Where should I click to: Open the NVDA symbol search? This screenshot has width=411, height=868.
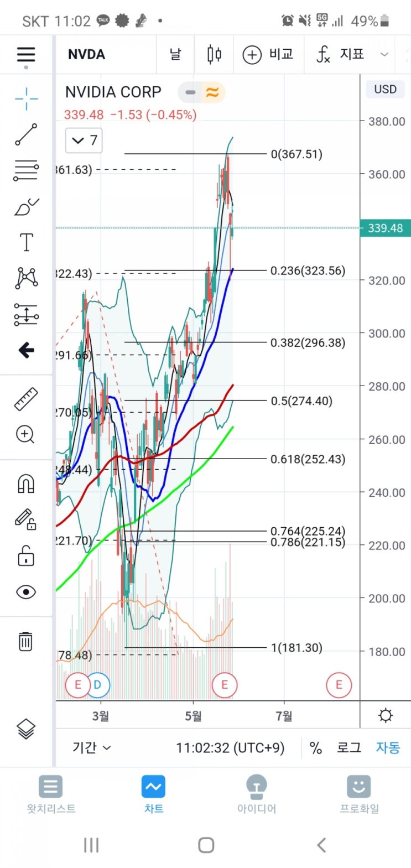86,54
